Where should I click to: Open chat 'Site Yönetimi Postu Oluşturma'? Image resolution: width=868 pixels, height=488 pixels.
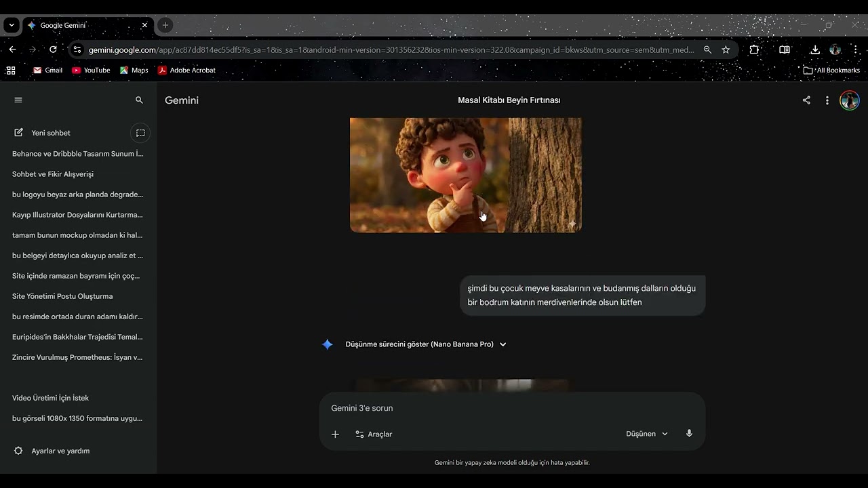(x=62, y=296)
